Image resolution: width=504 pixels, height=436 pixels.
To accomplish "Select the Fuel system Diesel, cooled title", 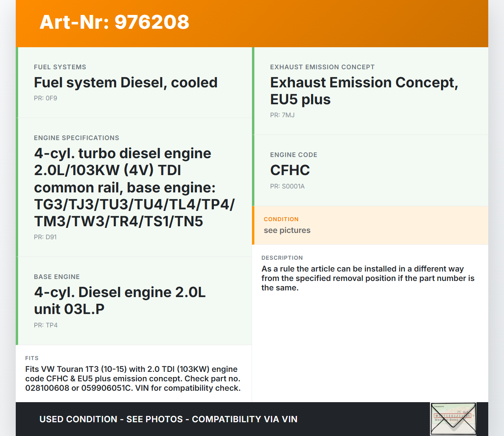I will (x=126, y=83).
